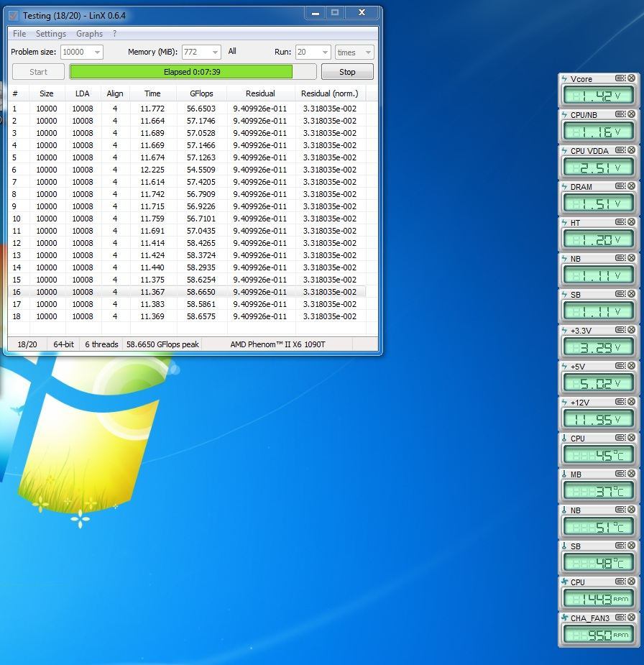Open the Graphs menu in LinX

(89, 34)
